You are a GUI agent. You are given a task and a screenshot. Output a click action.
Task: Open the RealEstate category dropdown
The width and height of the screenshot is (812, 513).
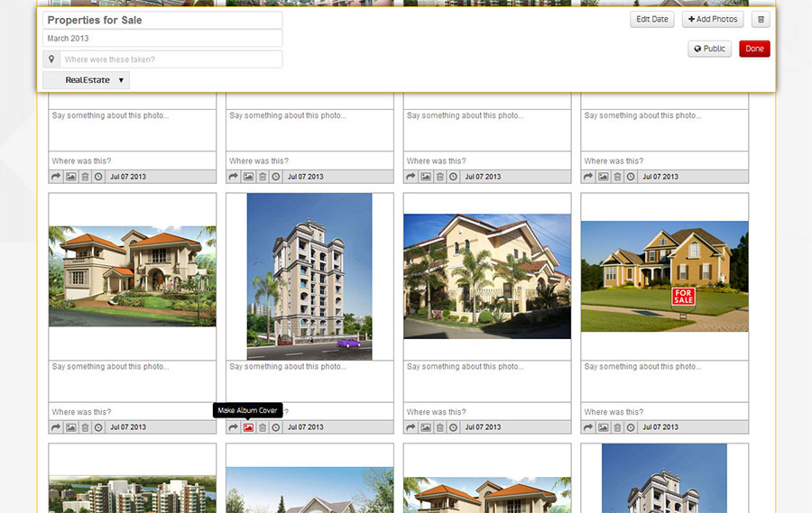pyautogui.click(x=86, y=80)
